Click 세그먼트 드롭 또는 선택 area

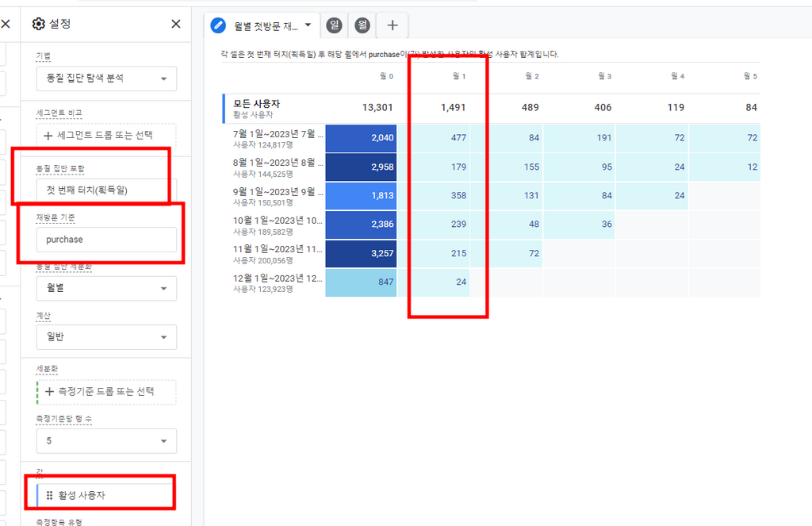106,135
